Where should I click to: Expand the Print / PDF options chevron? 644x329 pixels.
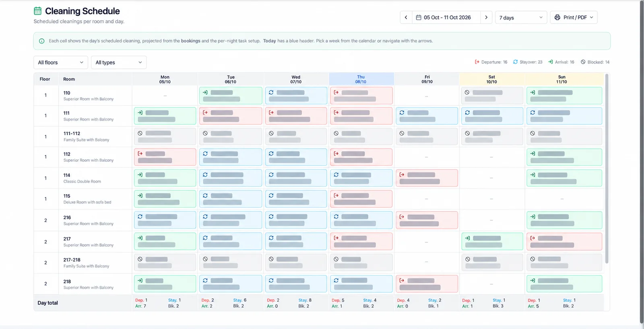tap(592, 17)
